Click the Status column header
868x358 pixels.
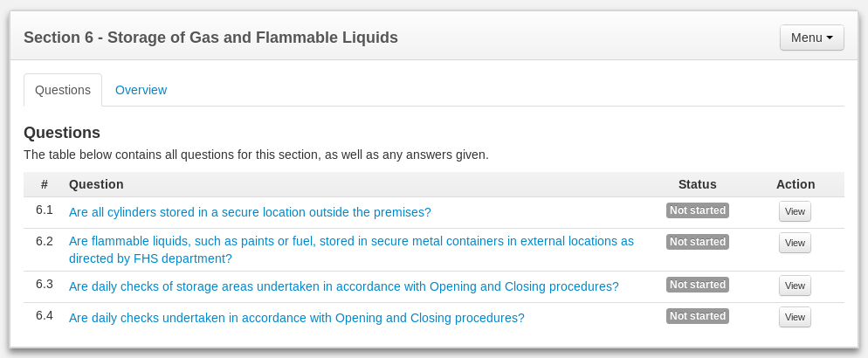pyautogui.click(x=697, y=184)
